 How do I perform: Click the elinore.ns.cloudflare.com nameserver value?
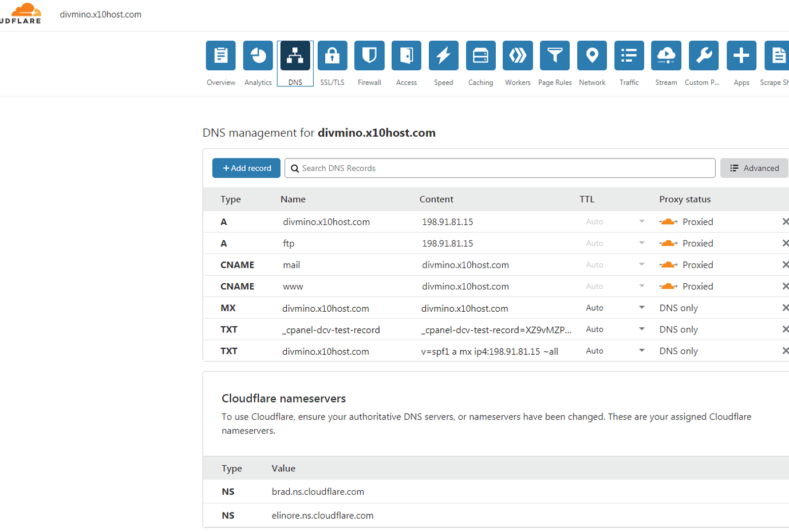tap(322, 515)
